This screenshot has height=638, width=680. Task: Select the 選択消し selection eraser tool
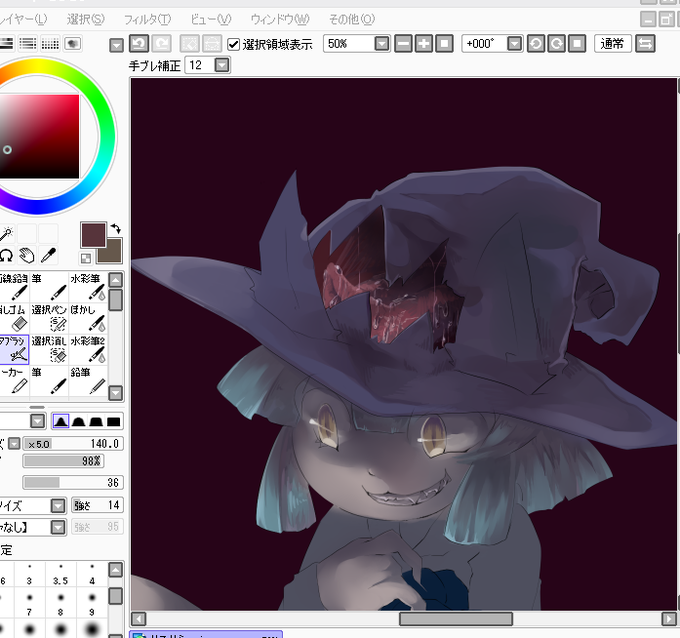tap(49, 349)
